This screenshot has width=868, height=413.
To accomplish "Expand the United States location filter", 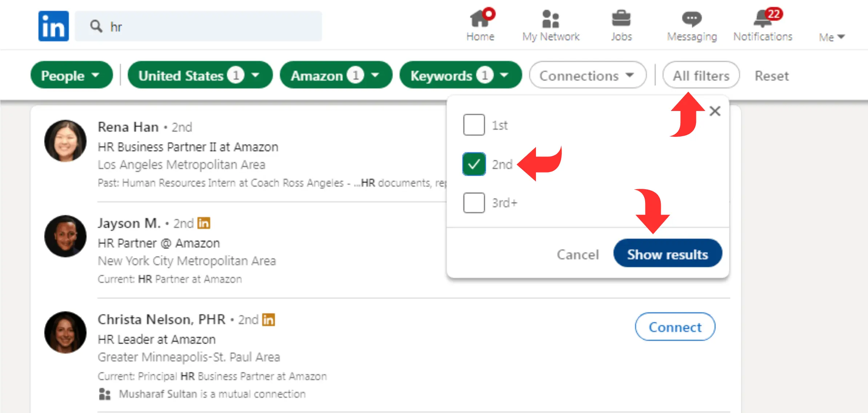I will tap(200, 75).
